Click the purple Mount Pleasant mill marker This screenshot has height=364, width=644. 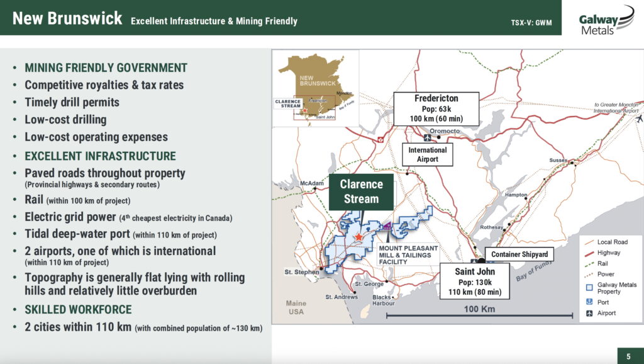[387, 225]
